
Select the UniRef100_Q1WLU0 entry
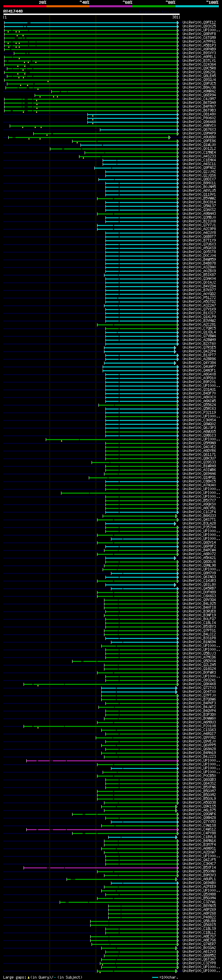199,145
